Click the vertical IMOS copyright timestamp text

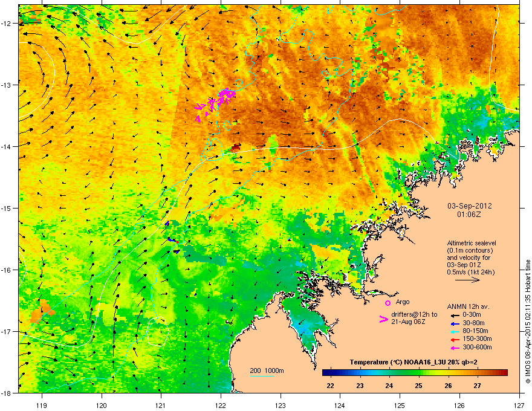528,322
